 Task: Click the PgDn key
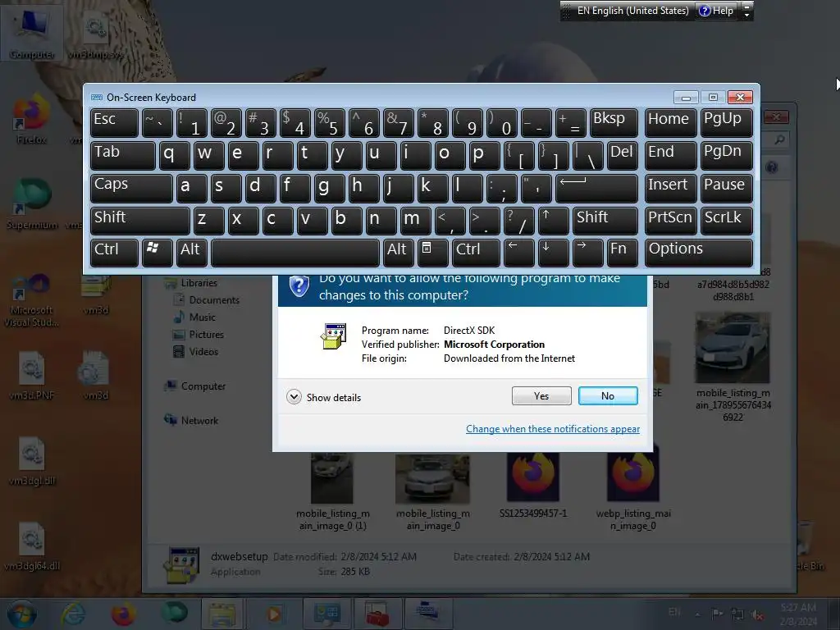[x=727, y=156]
